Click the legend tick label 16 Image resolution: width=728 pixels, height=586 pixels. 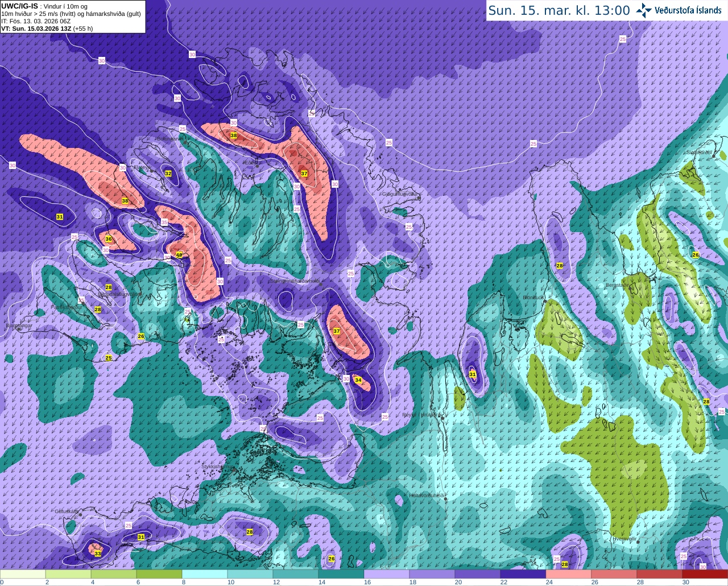coord(367,582)
